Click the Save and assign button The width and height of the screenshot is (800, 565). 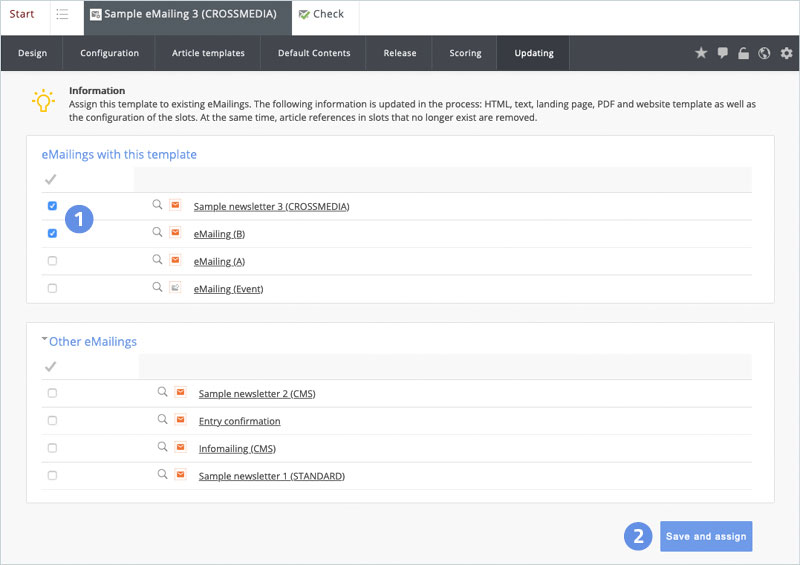[x=706, y=536]
